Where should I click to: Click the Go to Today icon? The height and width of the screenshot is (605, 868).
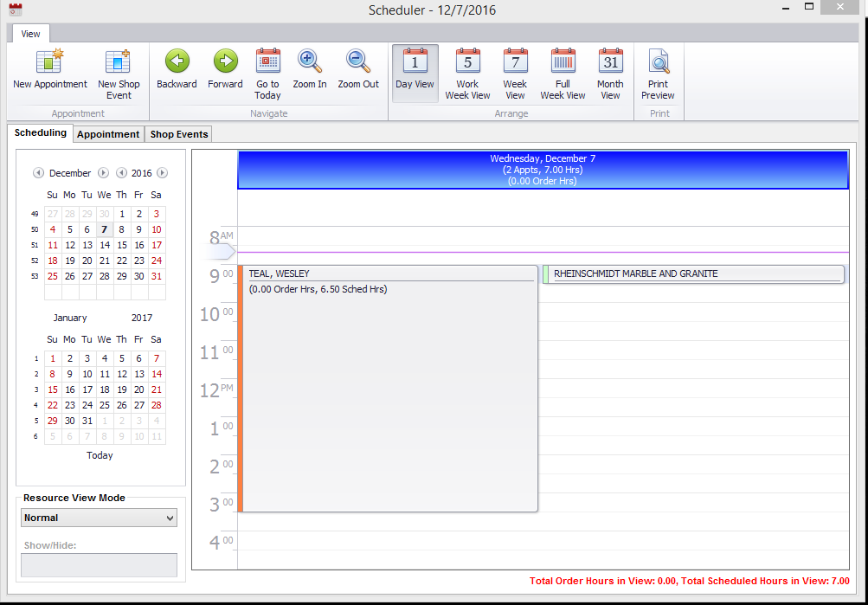click(x=268, y=61)
